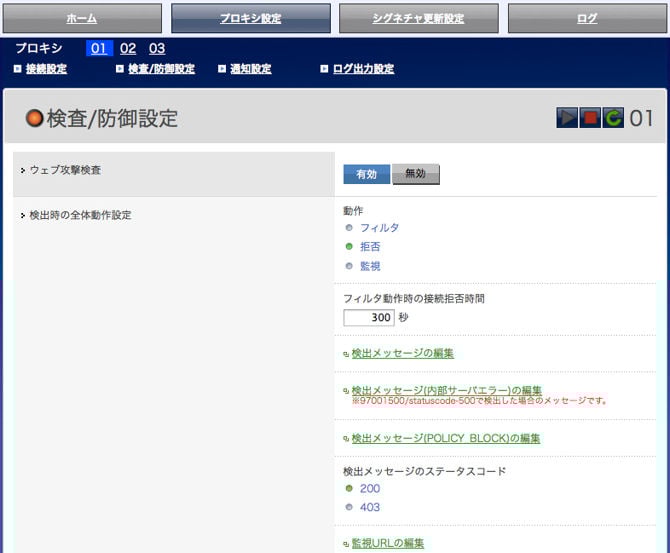Select status code 403 radio button
Screen dimensions: 670x553
coord(349,507)
